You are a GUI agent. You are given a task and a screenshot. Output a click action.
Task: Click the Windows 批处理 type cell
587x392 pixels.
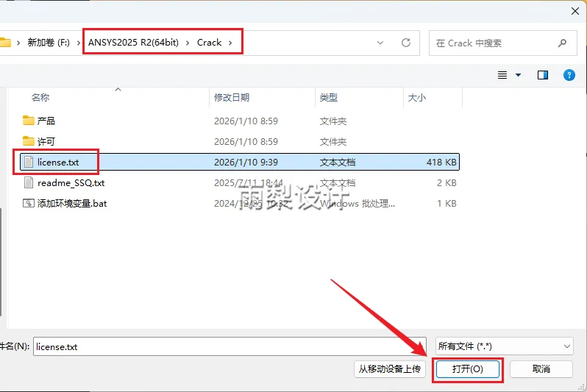point(357,203)
